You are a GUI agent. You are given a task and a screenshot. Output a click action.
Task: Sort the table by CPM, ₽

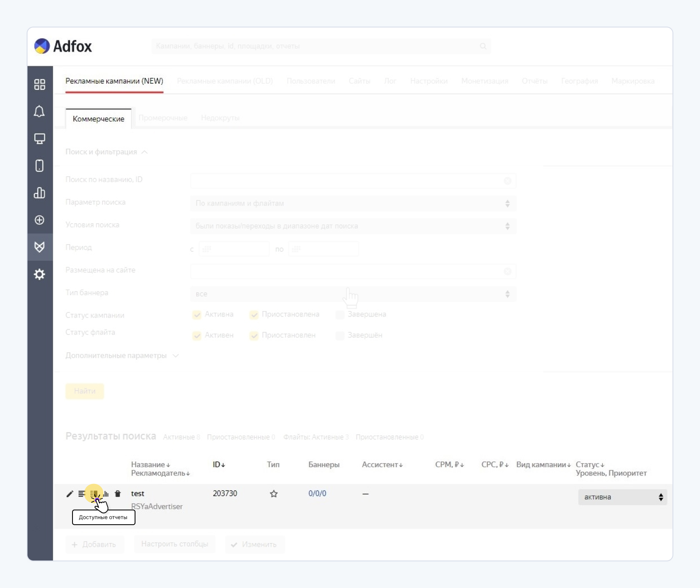pyautogui.click(x=450, y=465)
